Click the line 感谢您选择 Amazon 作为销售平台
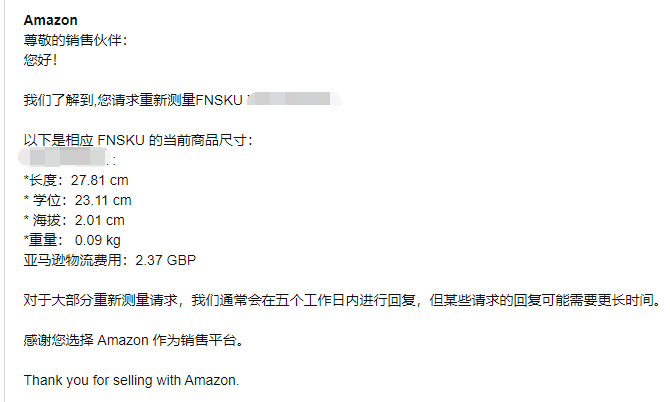670x402 pixels. [x=132, y=340]
